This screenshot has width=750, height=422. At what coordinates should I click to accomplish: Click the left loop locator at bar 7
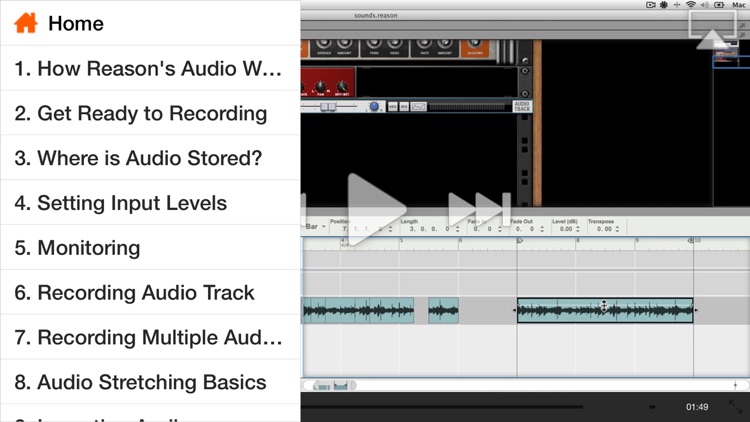(519, 241)
